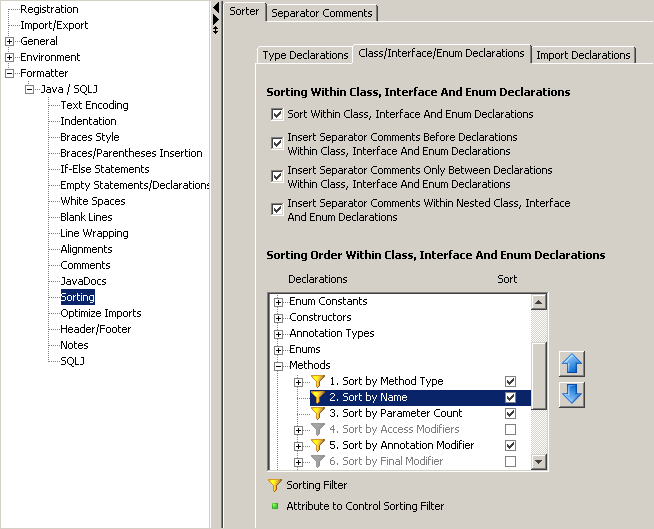The height and width of the screenshot is (529, 654).
Task: Click the grayed Sort by Access Modifiers filter icon
Action: tap(318, 429)
